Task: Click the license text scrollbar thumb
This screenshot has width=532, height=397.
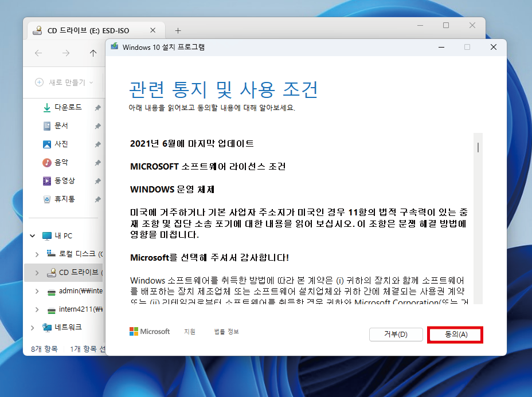Action: point(478,147)
